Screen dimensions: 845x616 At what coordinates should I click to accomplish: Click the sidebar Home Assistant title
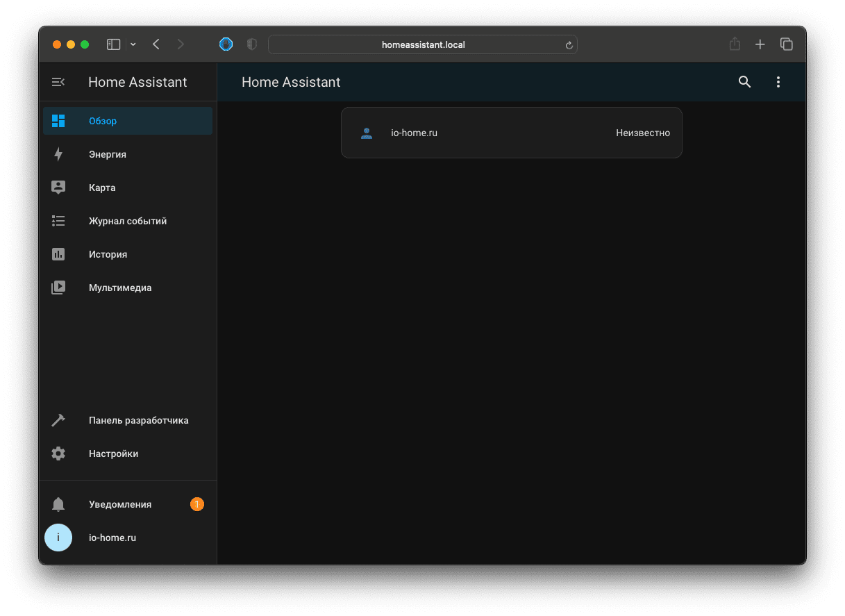click(137, 82)
